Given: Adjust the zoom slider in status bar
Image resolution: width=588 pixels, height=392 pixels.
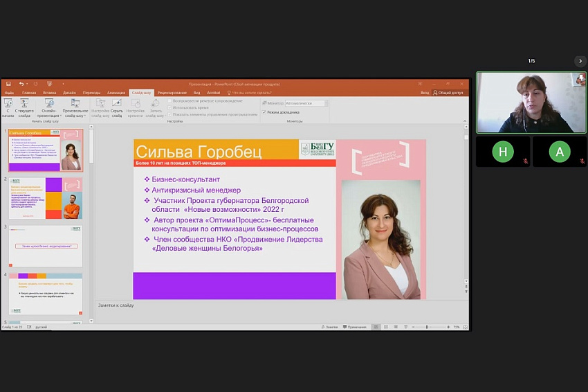Looking at the screenshot, I should coord(426,327).
